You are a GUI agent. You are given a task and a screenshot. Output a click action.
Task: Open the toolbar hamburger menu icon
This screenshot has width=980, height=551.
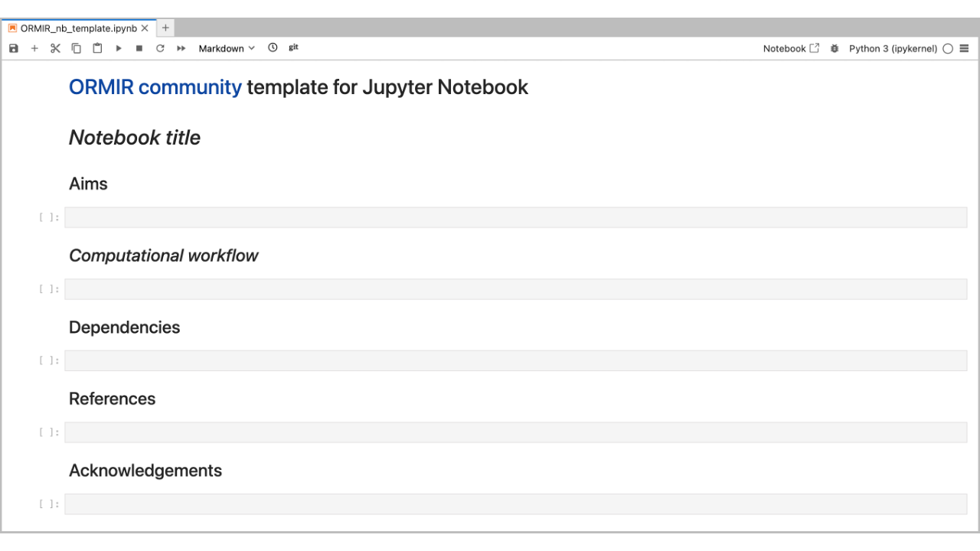(x=964, y=48)
